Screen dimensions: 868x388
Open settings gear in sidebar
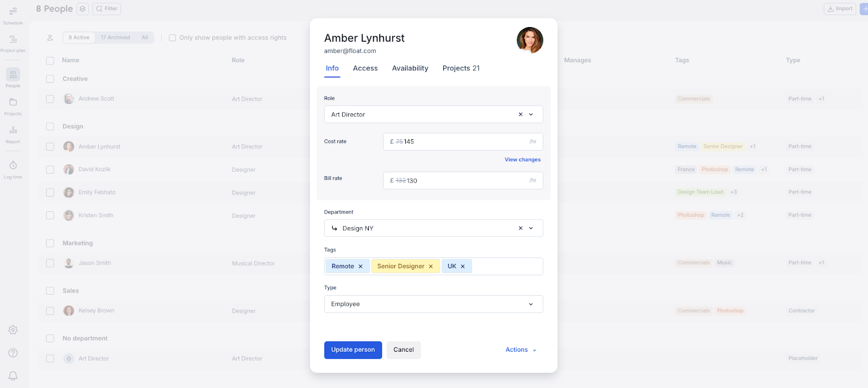pos(13,330)
